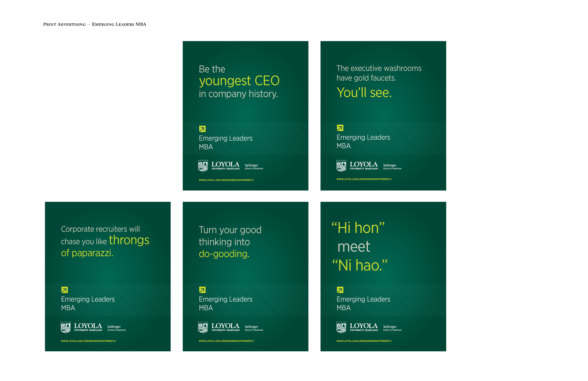The image size is (588, 381).
Task: Click LOYOLA wordmark in youngest CEO ad
Action: point(225,165)
